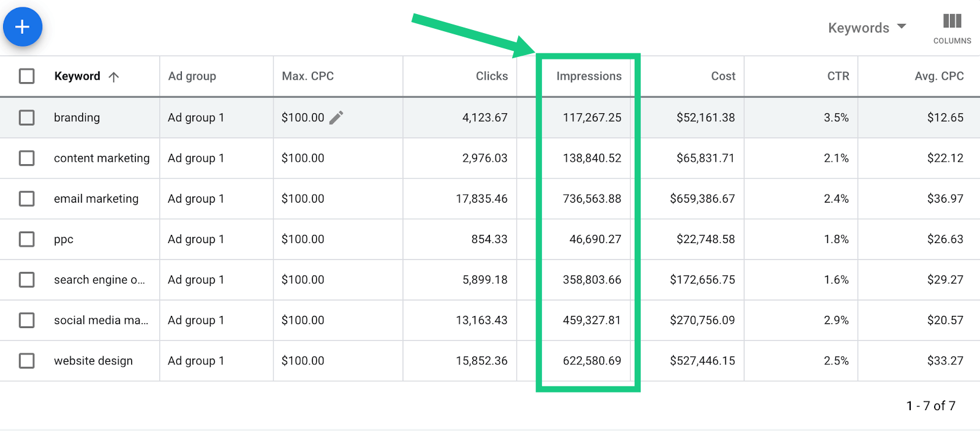Click Avg. CPC value $36.97
980x431 pixels.
[x=945, y=198]
